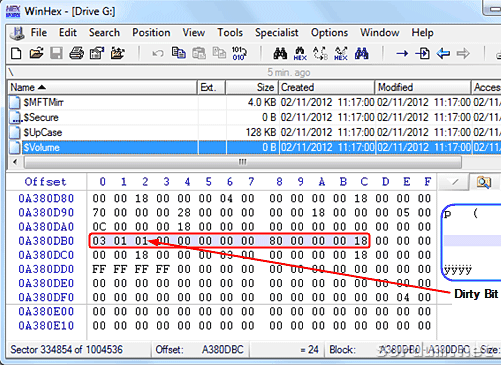Click the Offset column header in the hex view
501x365 pixels.
tap(45, 182)
